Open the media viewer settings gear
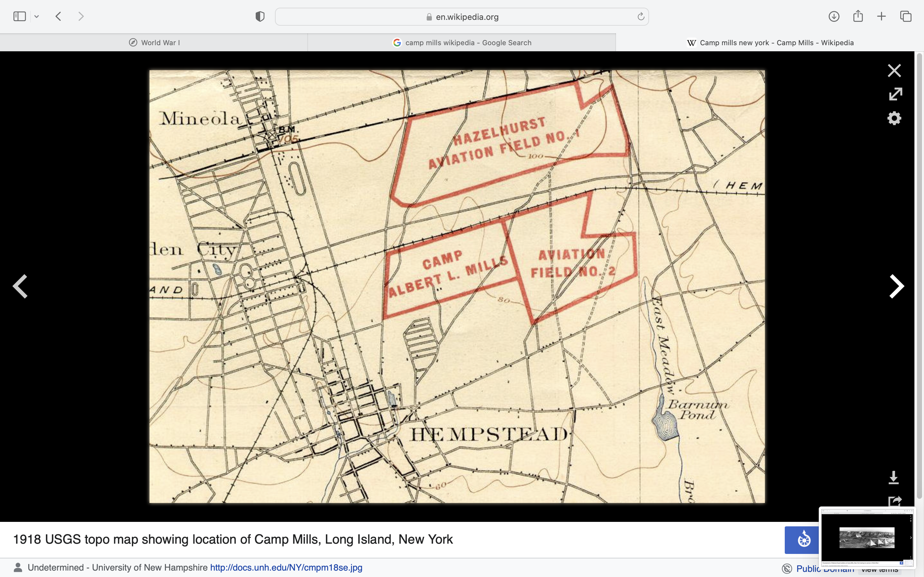 pos(894,118)
